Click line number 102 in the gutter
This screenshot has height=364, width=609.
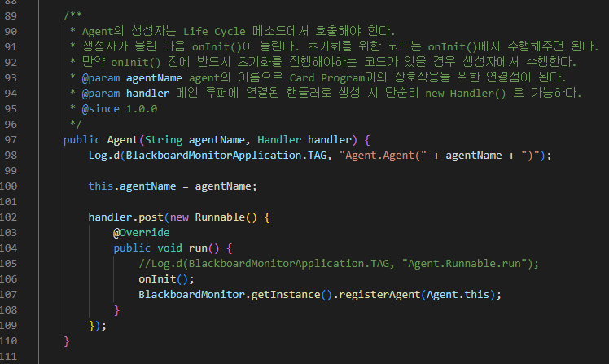click(8, 217)
